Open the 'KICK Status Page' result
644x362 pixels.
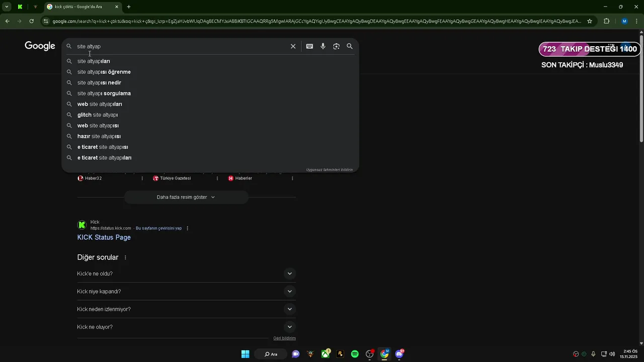tap(104, 237)
